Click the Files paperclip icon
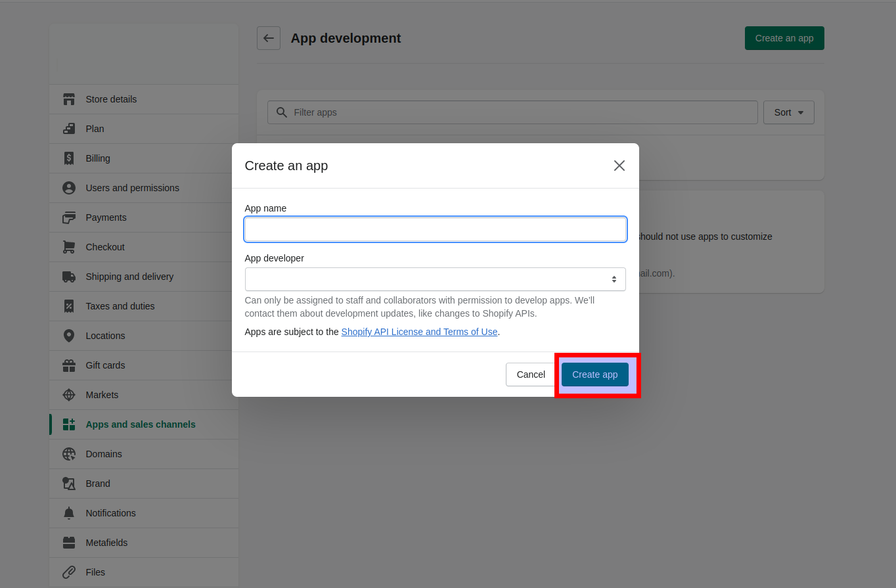Image resolution: width=896 pixels, height=588 pixels. click(69, 572)
